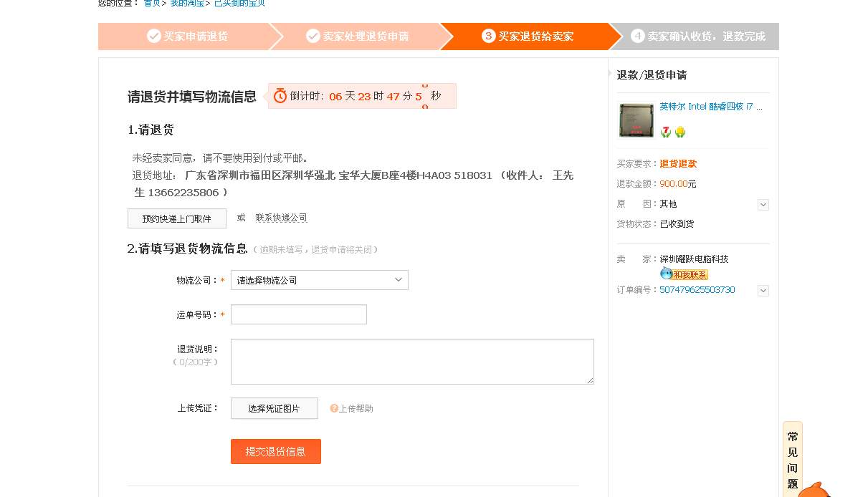The width and height of the screenshot is (868, 497).
Task: Go to 我的淘宝 in the breadcrumb
Action: [x=187, y=4]
